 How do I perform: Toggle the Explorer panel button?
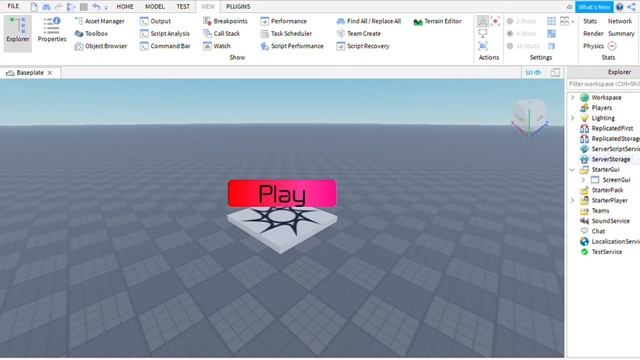point(18,34)
